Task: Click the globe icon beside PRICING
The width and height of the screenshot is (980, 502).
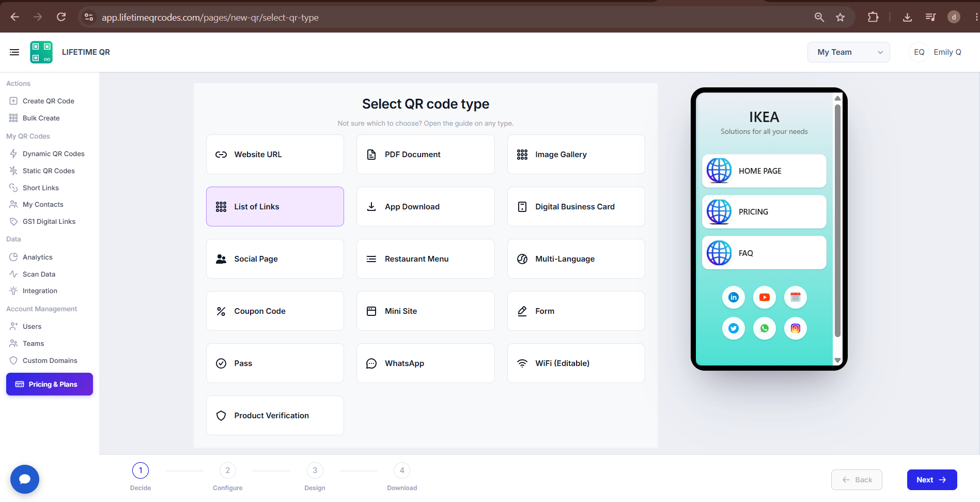Action: coord(719,212)
